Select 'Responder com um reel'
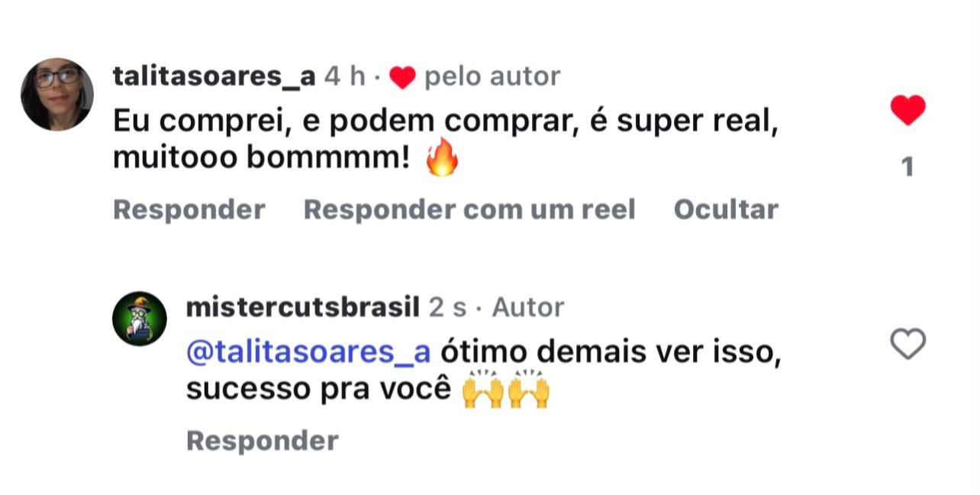This screenshot has height=495, width=980. (469, 209)
